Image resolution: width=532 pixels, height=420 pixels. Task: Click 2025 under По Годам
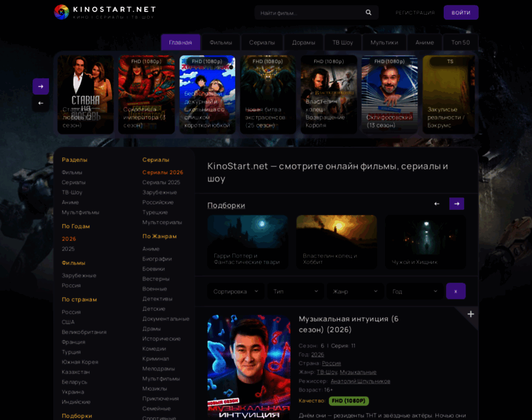coord(68,248)
